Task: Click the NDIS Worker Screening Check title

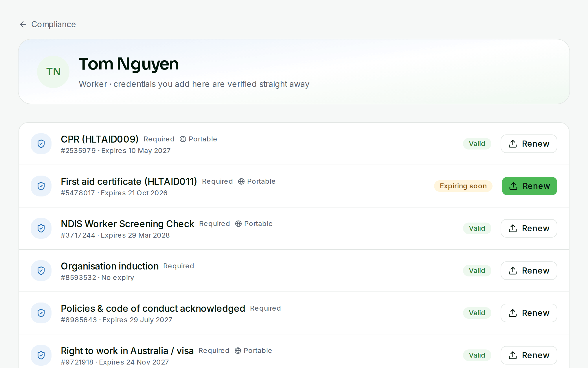Action: (127, 224)
